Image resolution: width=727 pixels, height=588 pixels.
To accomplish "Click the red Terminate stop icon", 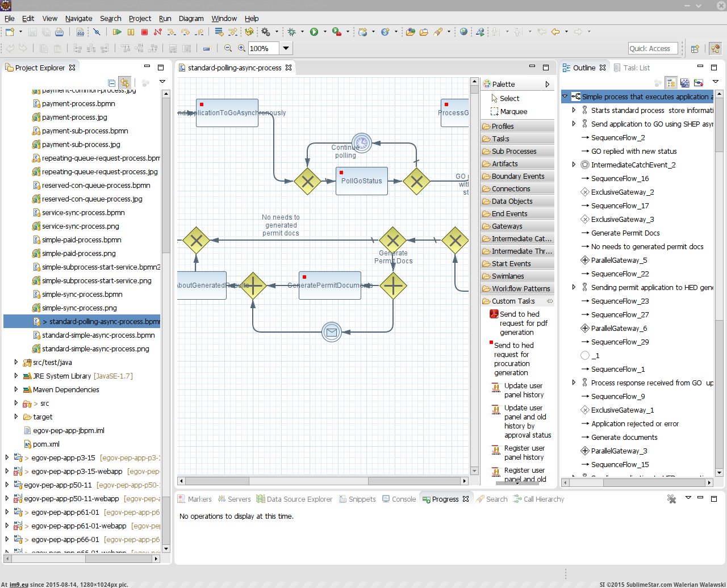I will click(144, 32).
